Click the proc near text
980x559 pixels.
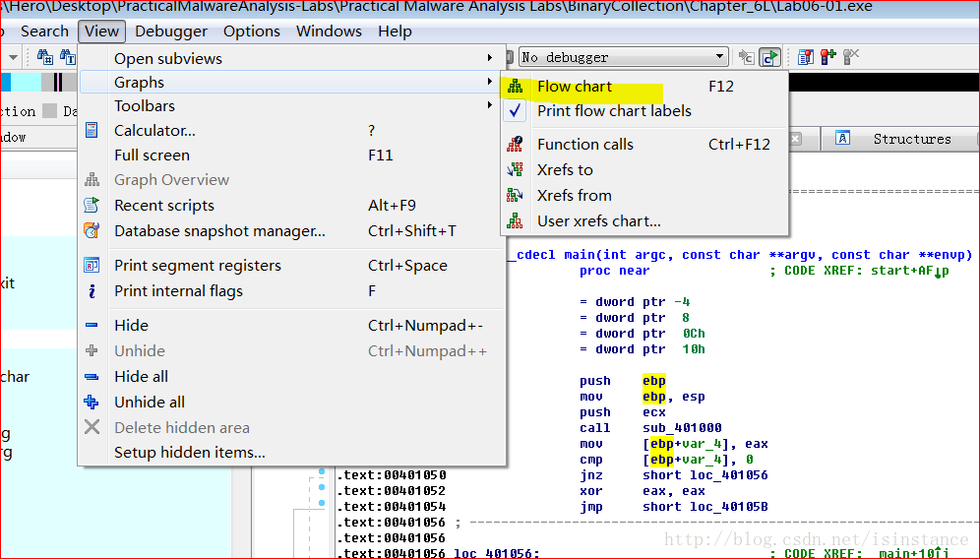(x=614, y=271)
